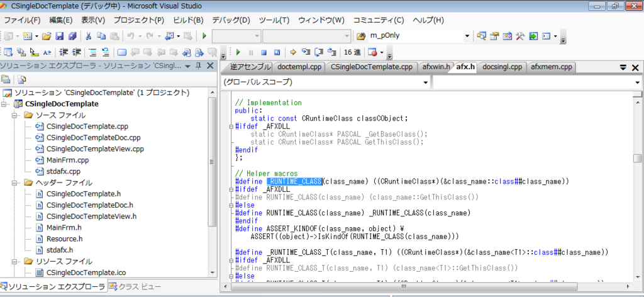Toggle auto-hide pin of Solution Explorer

coord(198,65)
